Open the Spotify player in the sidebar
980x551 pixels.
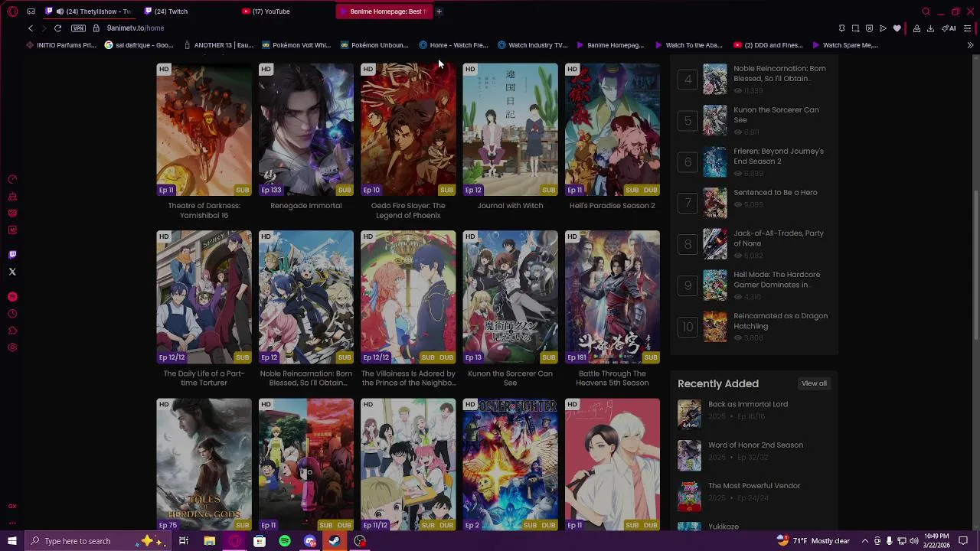tap(12, 297)
